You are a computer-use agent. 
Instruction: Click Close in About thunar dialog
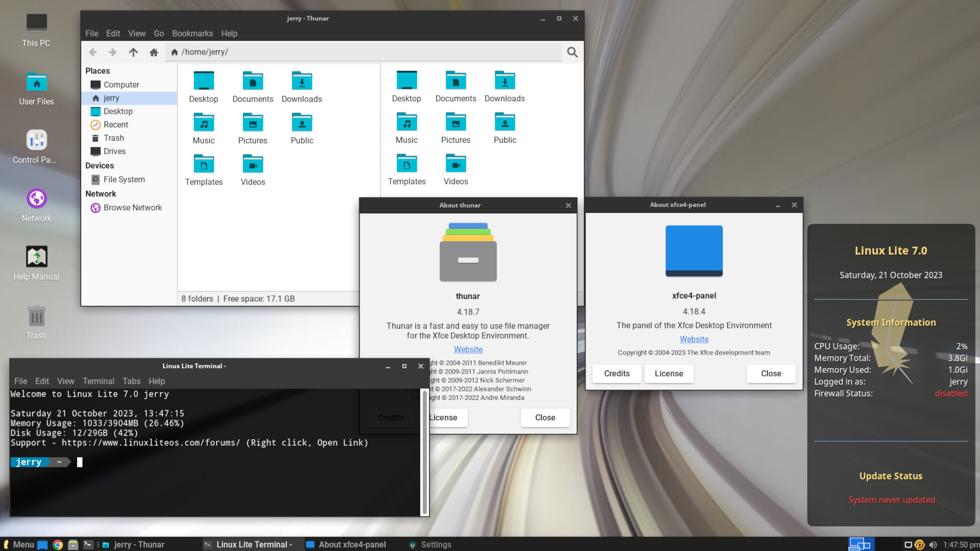tap(545, 417)
